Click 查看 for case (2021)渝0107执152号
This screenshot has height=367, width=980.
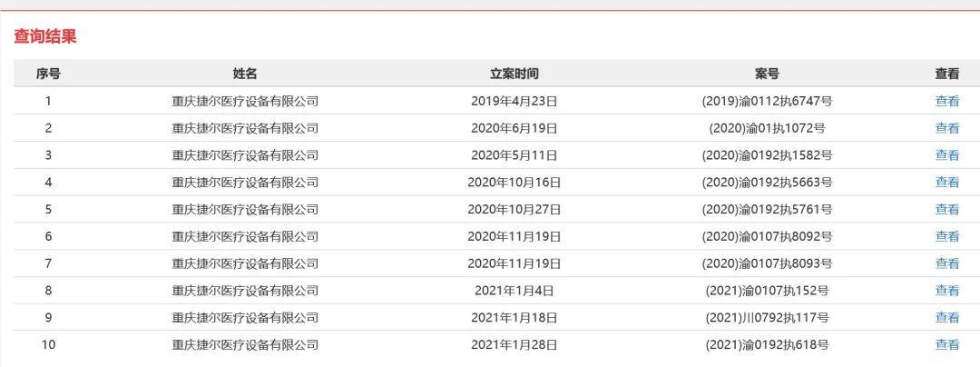[946, 291]
